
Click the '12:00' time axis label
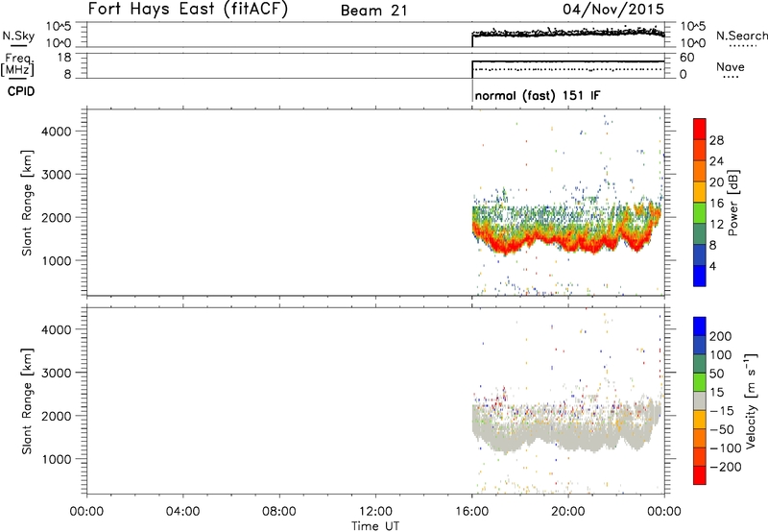click(375, 512)
